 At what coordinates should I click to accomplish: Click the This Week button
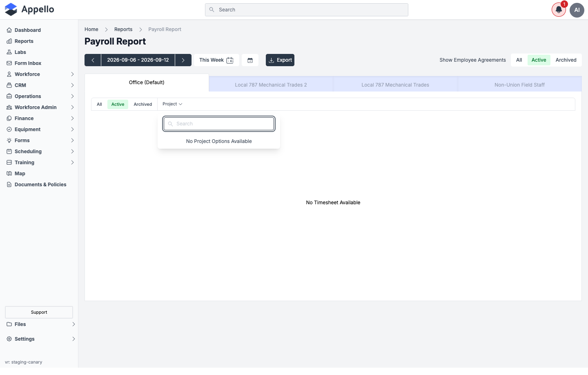[x=216, y=60]
